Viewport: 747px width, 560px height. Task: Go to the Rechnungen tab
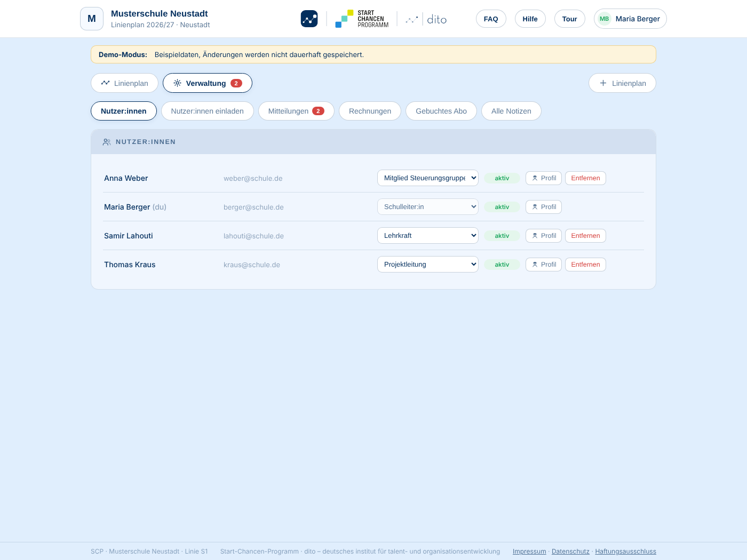(370, 111)
